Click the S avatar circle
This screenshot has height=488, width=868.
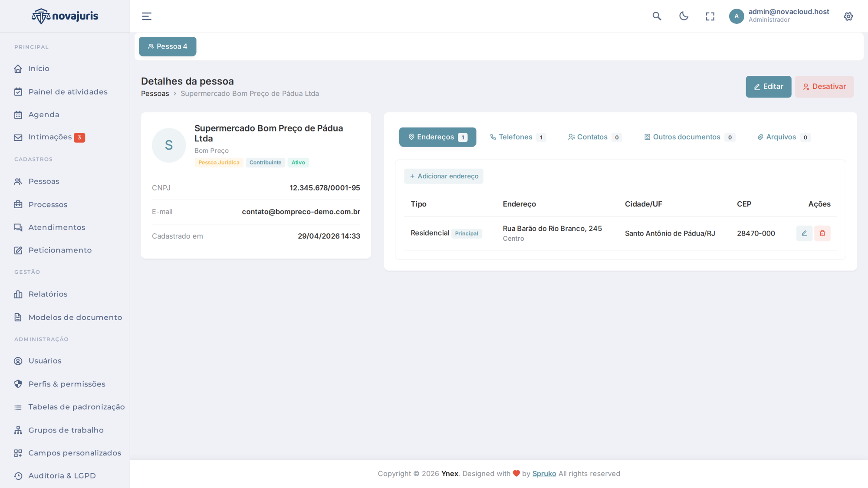(x=169, y=145)
